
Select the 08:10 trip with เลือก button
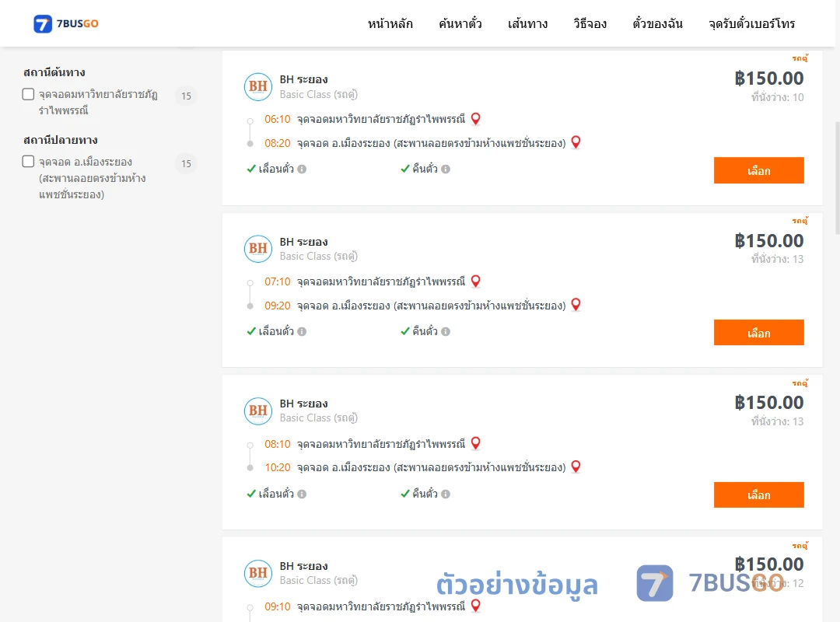click(x=758, y=495)
